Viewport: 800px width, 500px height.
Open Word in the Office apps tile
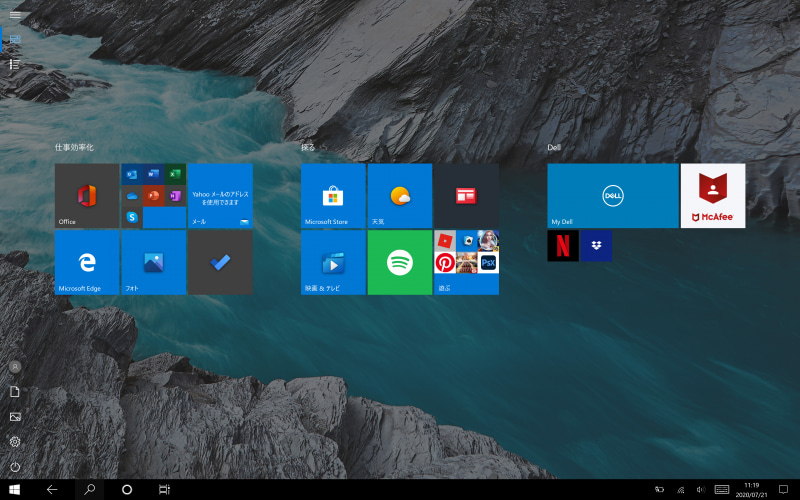coord(154,174)
